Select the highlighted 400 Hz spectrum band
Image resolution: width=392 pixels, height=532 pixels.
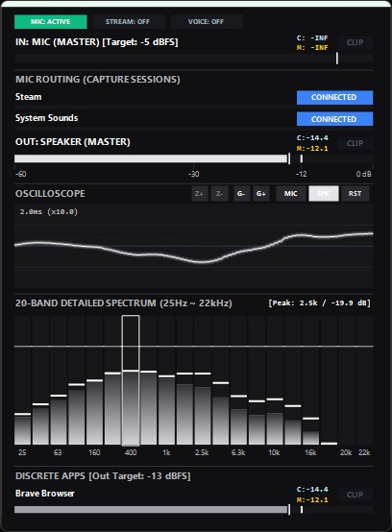(131, 380)
